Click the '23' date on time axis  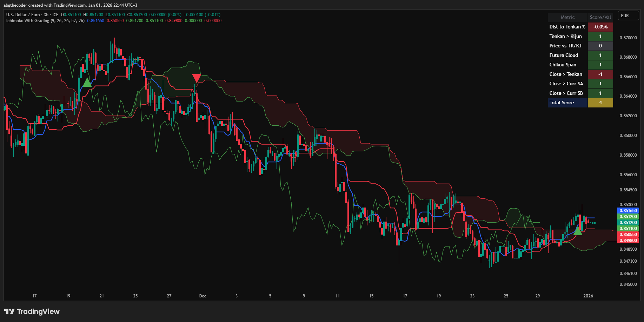472,296
